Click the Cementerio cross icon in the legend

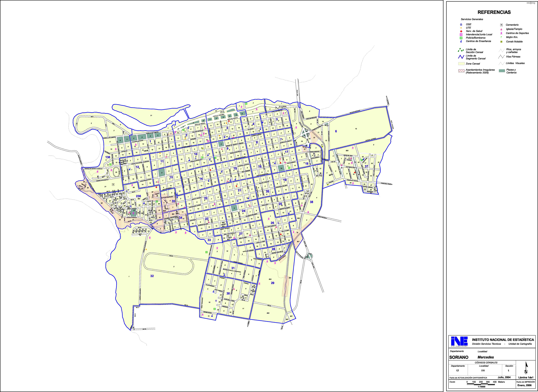pos(501,25)
